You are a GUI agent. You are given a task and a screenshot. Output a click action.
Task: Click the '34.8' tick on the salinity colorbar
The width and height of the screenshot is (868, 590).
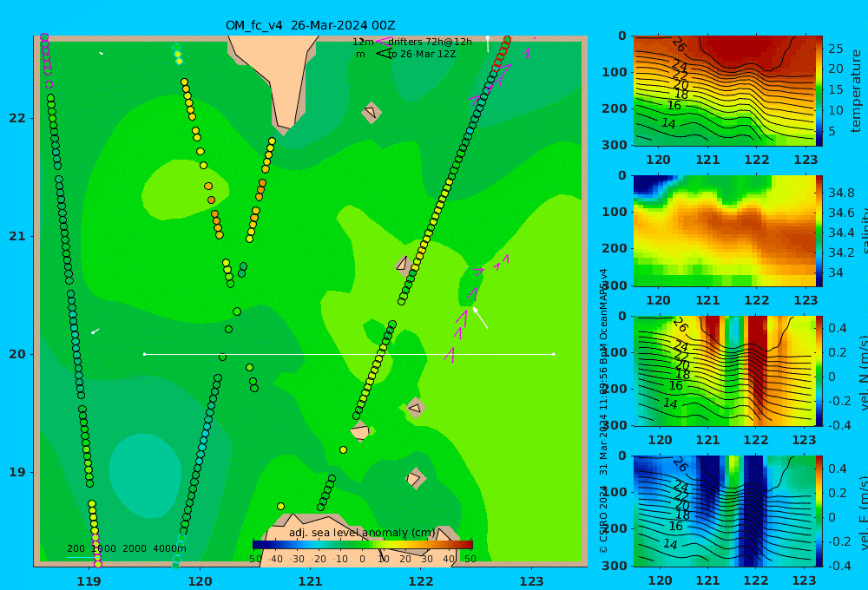[841, 193]
